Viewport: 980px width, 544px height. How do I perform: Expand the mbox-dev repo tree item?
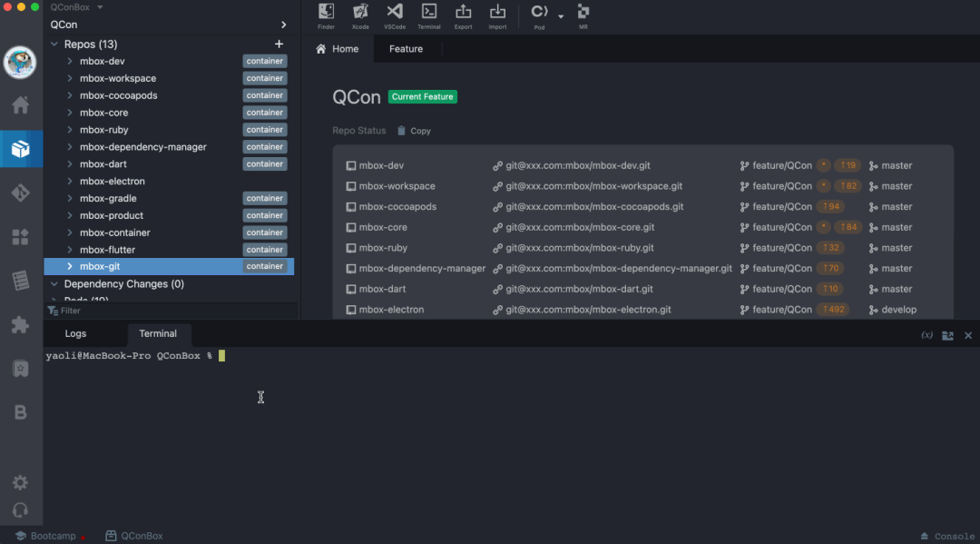pos(71,62)
